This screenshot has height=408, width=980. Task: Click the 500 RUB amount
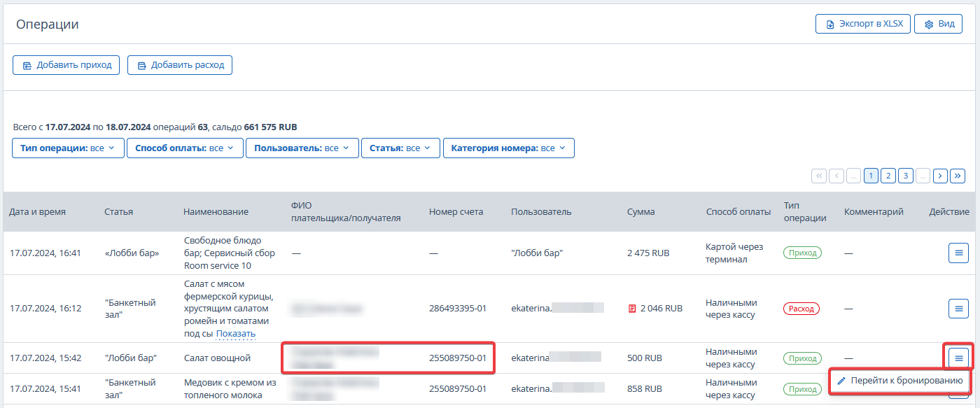click(x=645, y=358)
